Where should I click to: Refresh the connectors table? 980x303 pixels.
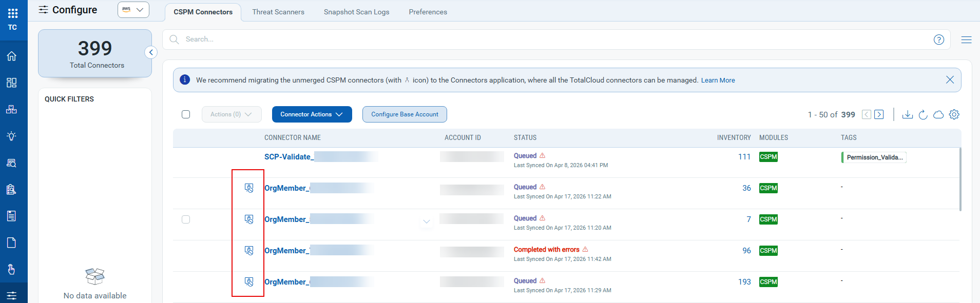(923, 114)
